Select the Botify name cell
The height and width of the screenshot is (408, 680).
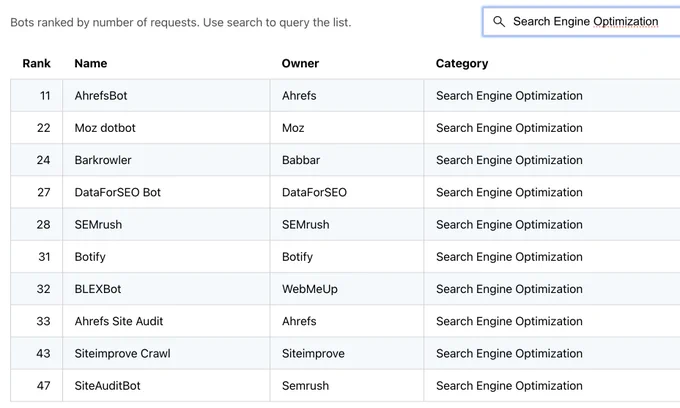(166, 256)
